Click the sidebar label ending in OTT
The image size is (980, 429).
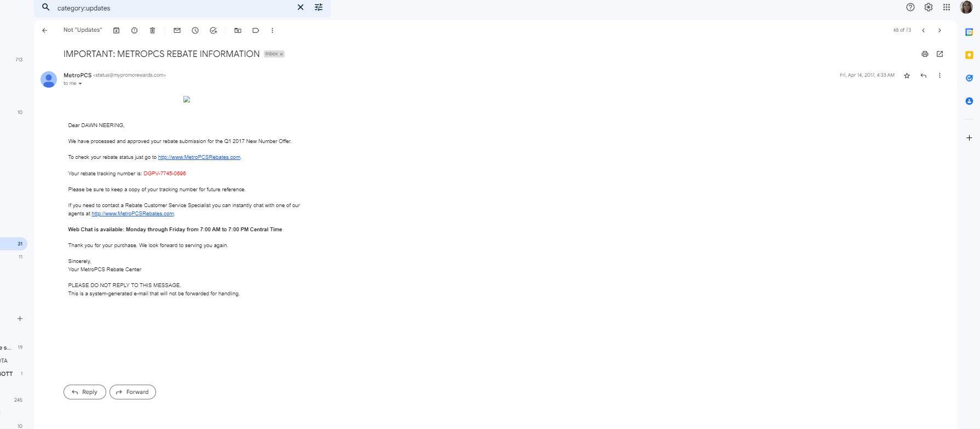point(7,374)
